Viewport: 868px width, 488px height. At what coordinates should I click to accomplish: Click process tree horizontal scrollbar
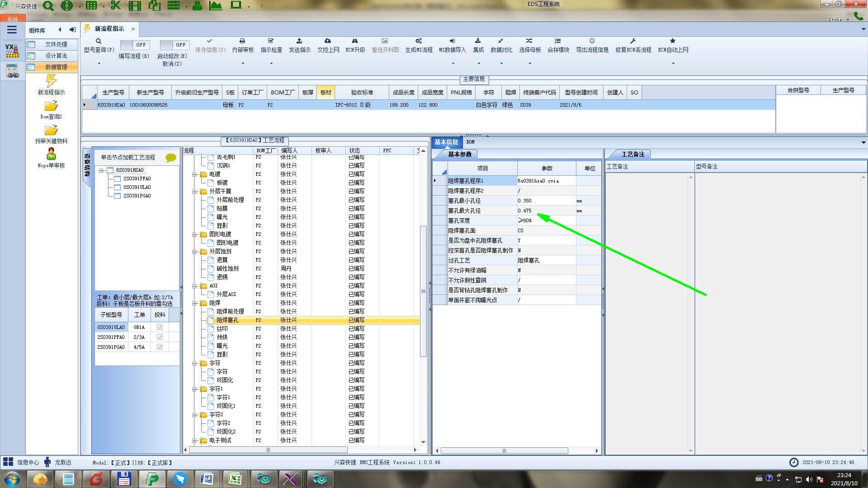268,450
